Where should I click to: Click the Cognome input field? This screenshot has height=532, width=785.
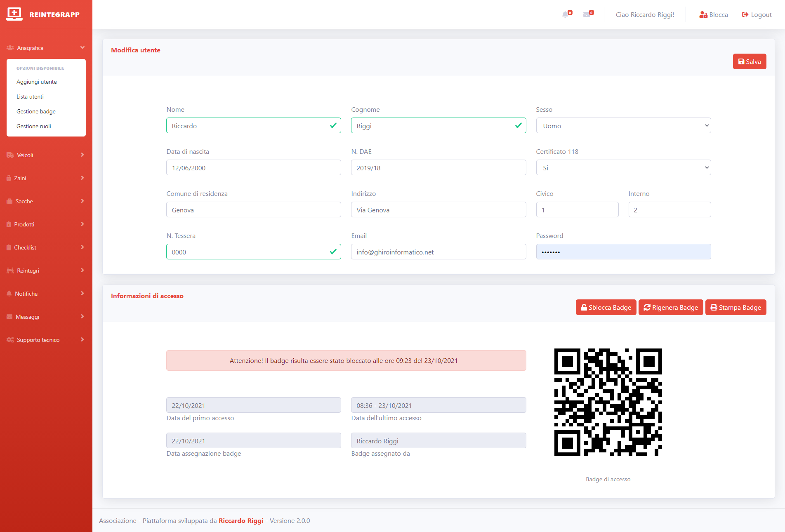438,125
